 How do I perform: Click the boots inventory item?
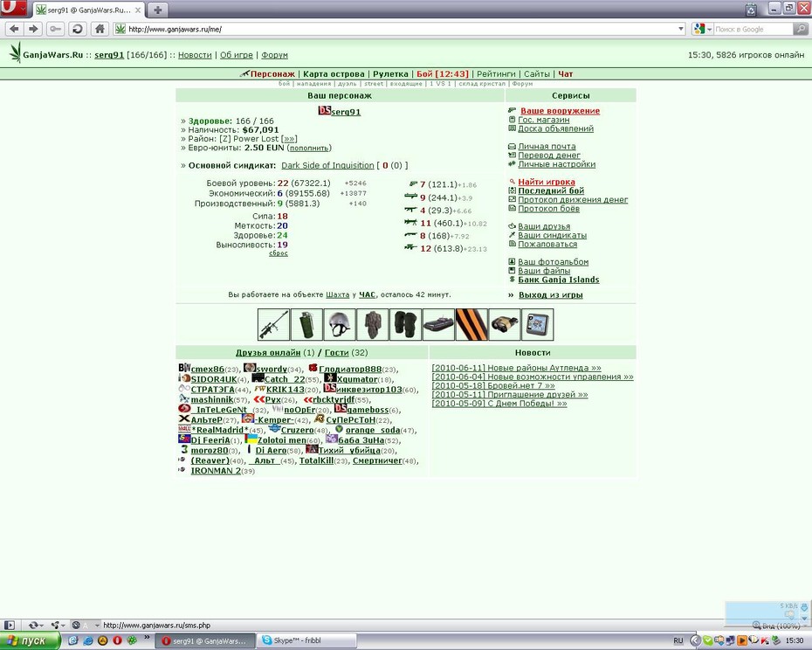(x=405, y=324)
